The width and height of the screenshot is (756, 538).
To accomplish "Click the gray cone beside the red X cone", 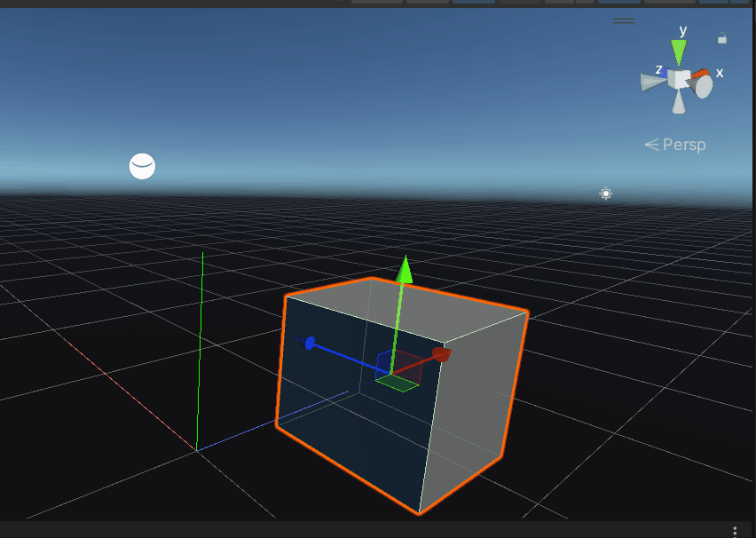I will pos(704,84).
